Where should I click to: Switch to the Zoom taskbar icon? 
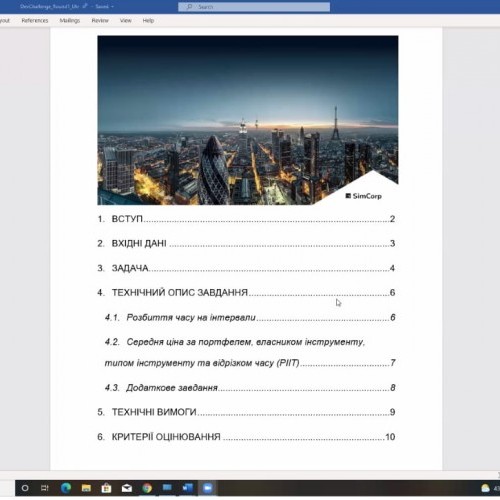point(208,488)
